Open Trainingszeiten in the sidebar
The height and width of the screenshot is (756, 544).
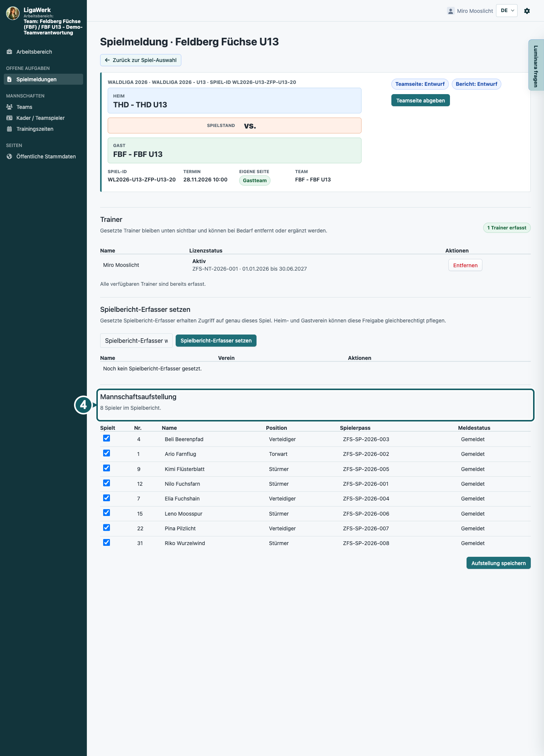(43, 129)
